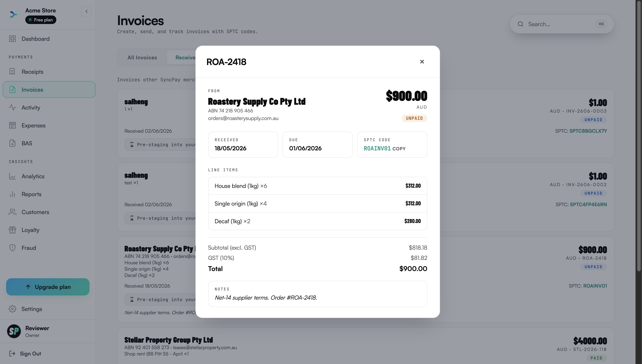The image size is (642, 364).
Task: Click the Customers people icon
Action: (x=12, y=212)
